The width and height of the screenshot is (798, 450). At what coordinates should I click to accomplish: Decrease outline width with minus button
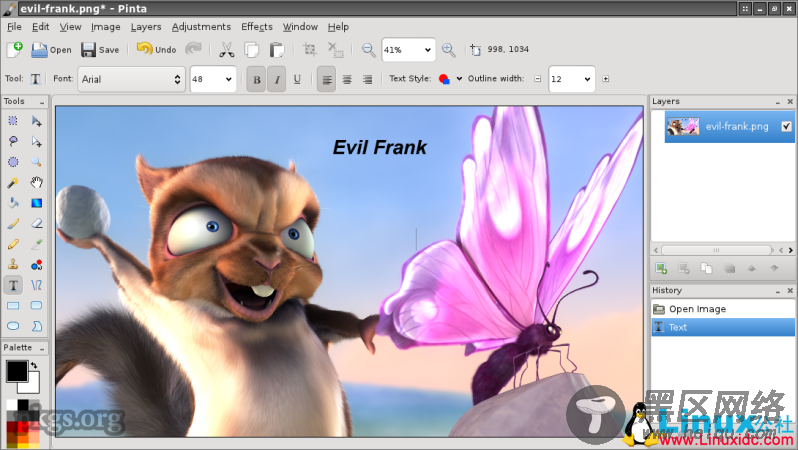[x=537, y=79]
